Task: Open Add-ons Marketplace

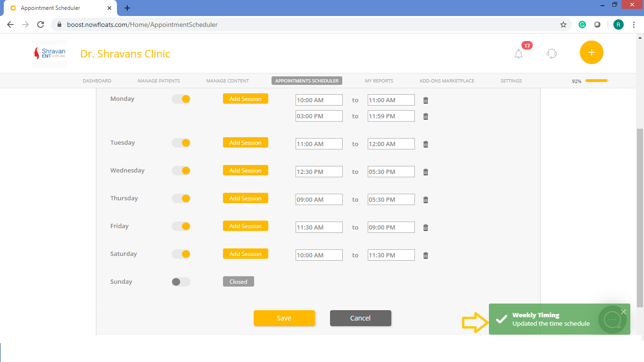Action: (x=447, y=81)
